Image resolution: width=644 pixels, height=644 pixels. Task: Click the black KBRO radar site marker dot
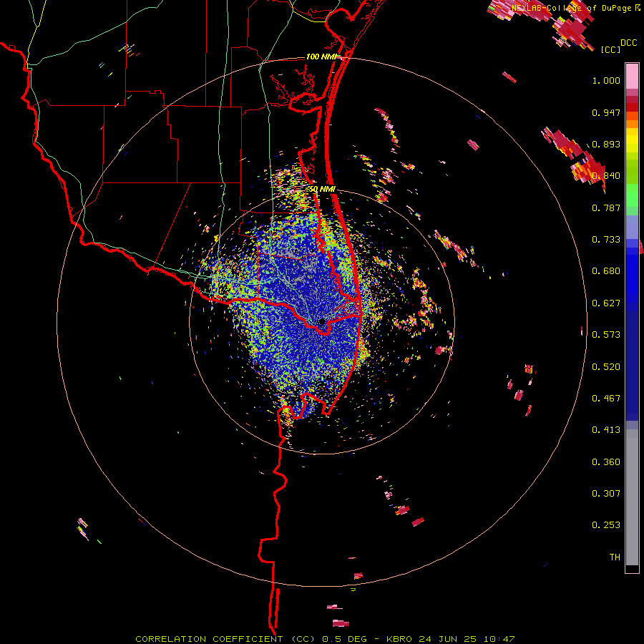click(x=322, y=321)
